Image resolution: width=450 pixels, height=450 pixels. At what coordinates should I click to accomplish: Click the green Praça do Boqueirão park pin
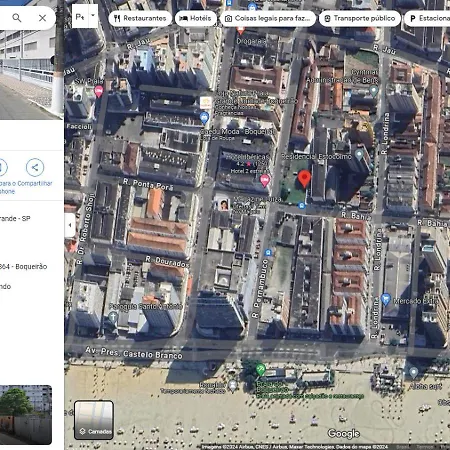[261, 369]
